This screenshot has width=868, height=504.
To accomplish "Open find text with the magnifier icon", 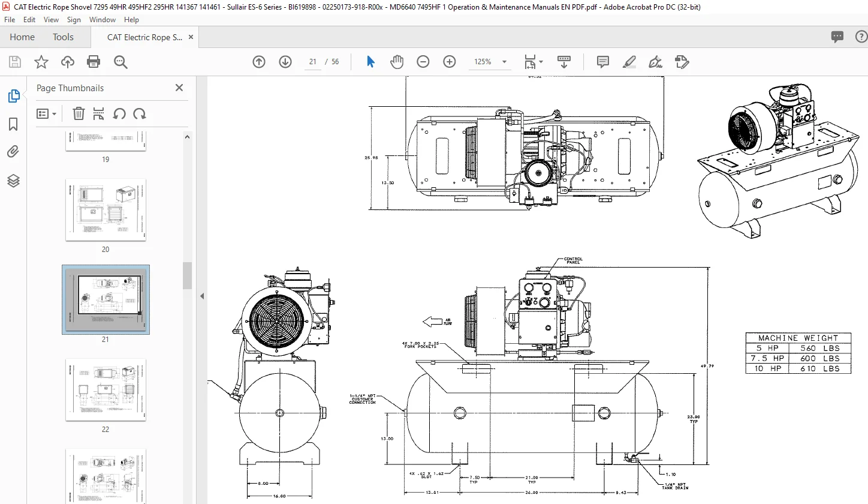I will click(x=120, y=62).
